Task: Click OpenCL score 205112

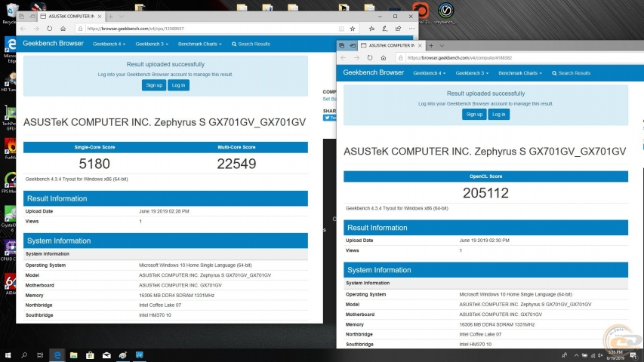Action: coord(485,193)
